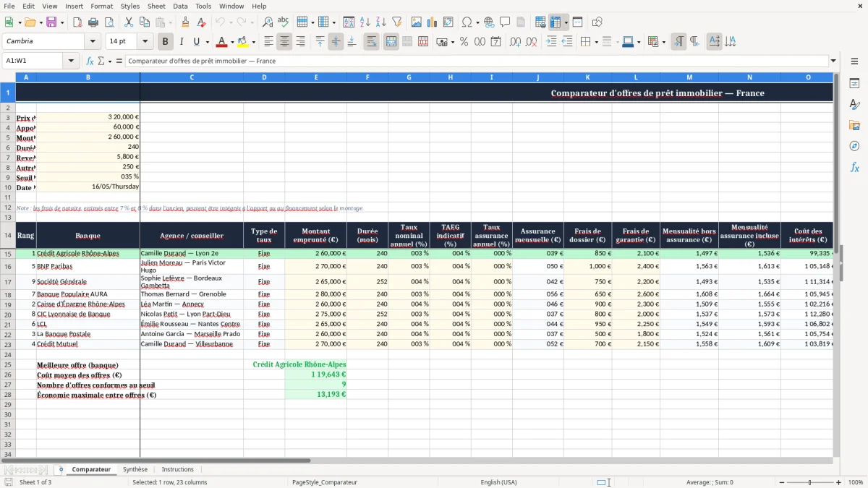Open Conditional Formatting dropdown arrow
Image resolution: width=868 pixels, height=488 pixels.
(663, 42)
